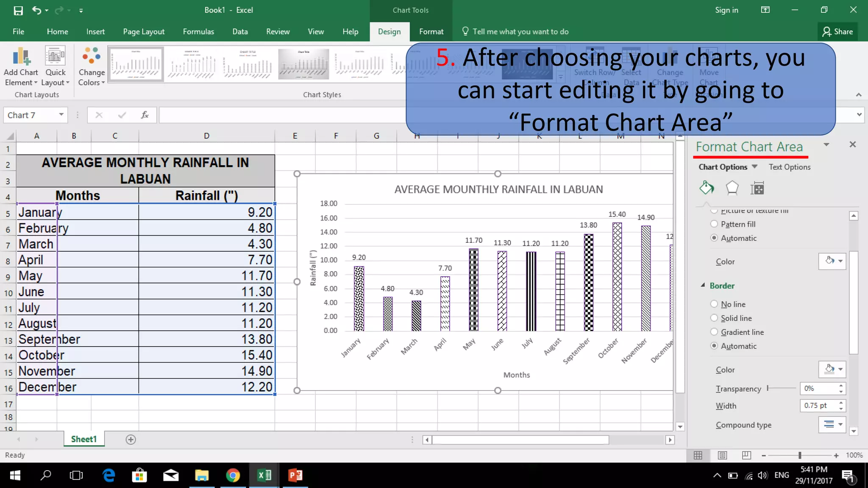Open Compound type dropdown

[x=832, y=424]
